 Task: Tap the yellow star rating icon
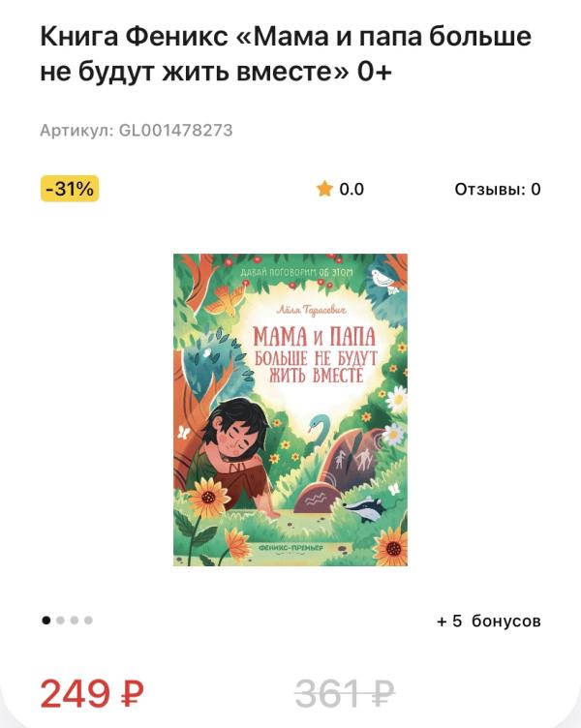pos(324,189)
